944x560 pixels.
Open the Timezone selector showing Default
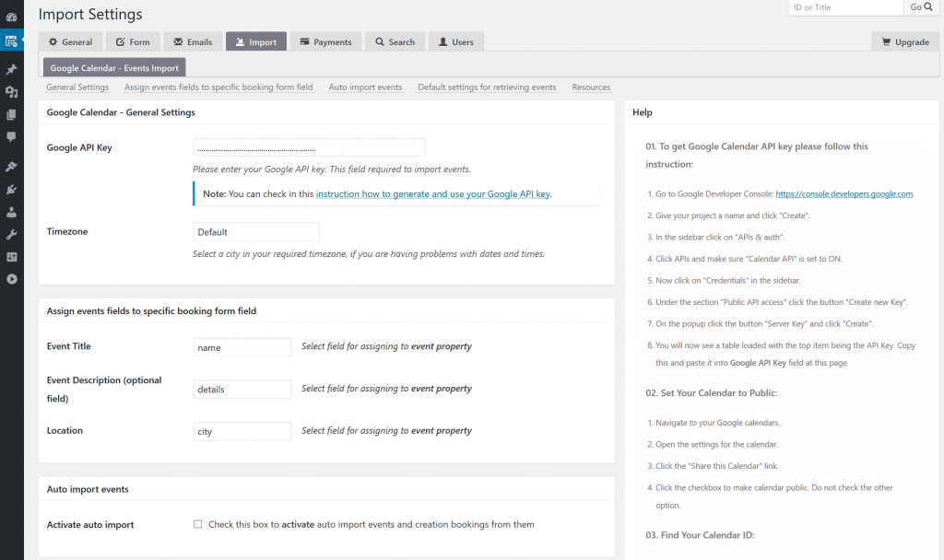[x=255, y=231]
